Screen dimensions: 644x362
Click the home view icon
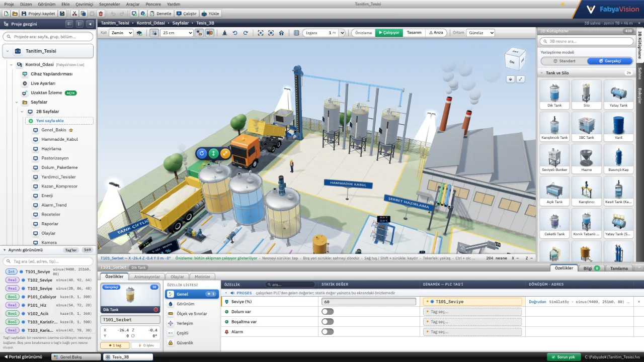coord(281,33)
